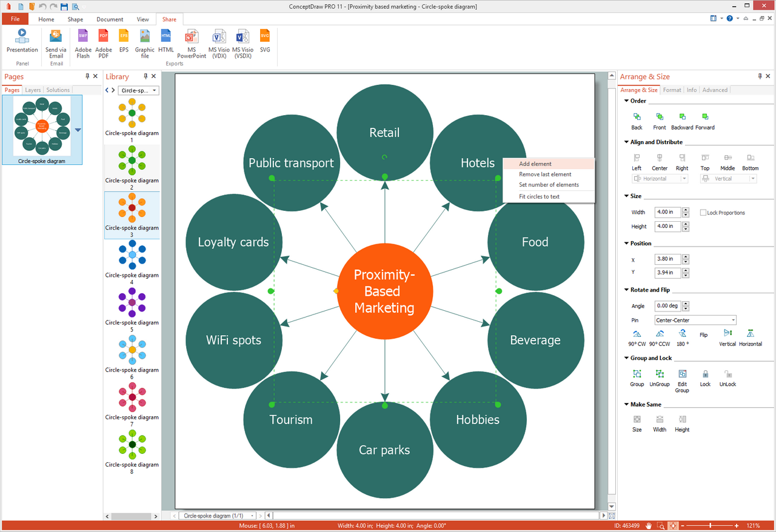Open the Home ribbon tab
The width and height of the screenshot is (776, 532).
[x=46, y=19]
